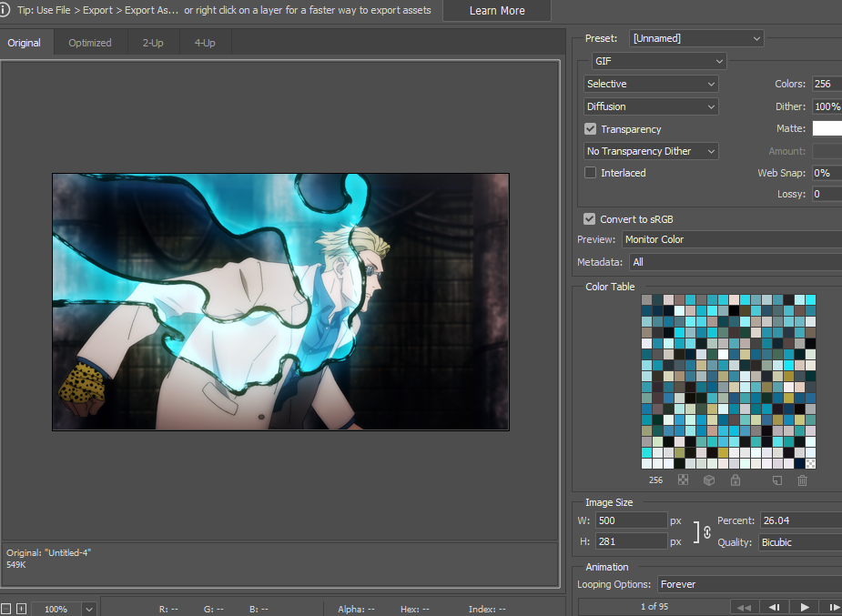
Task: Click the Dither field showing 100%
Action: pos(827,106)
